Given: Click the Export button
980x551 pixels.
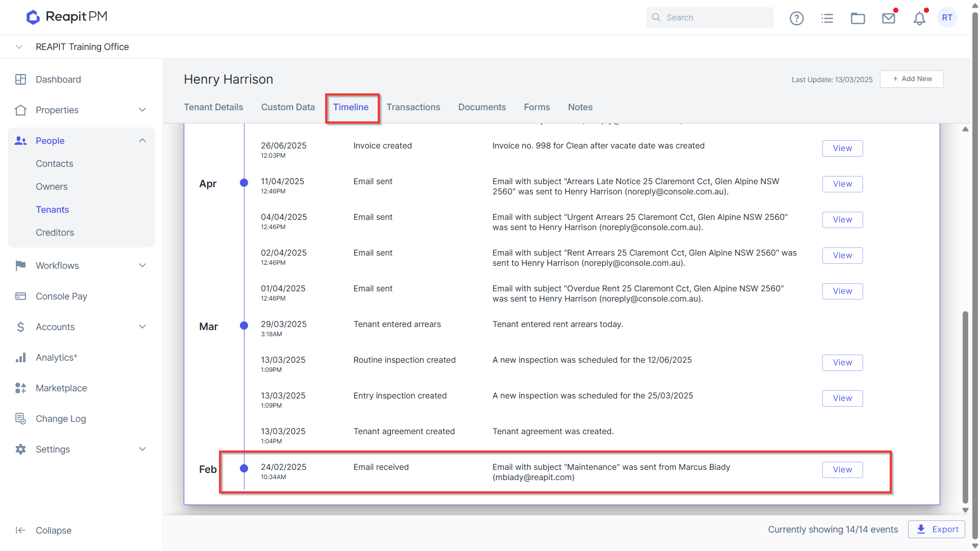Looking at the screenshot, I should pos(936,530).
